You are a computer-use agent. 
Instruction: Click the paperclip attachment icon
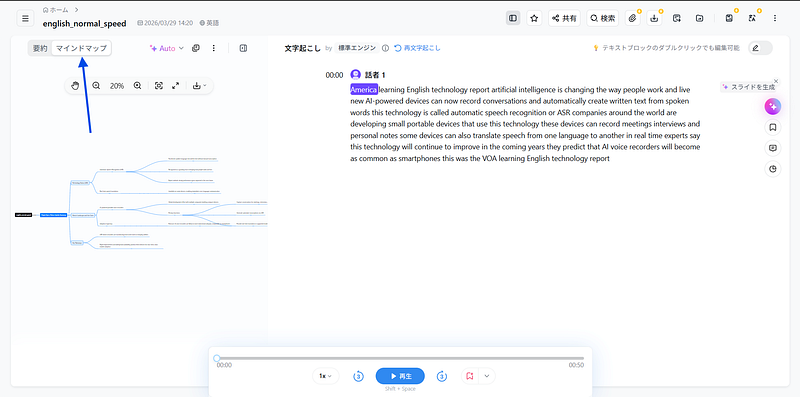(633, 18)
